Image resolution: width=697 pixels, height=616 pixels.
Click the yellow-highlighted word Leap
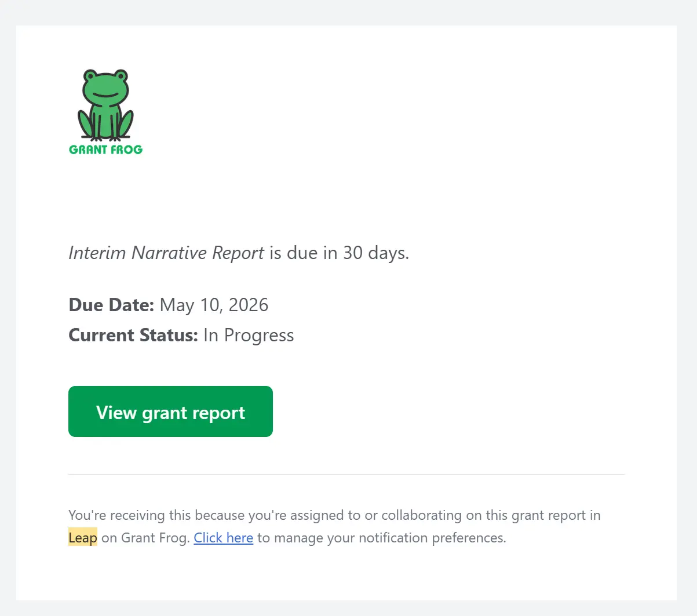click(x=82, y=537)
